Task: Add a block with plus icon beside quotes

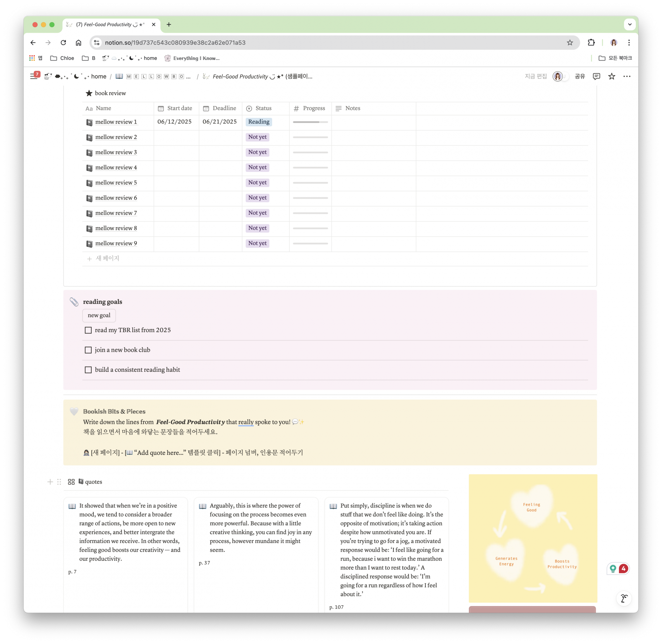Action: [50, 482]
